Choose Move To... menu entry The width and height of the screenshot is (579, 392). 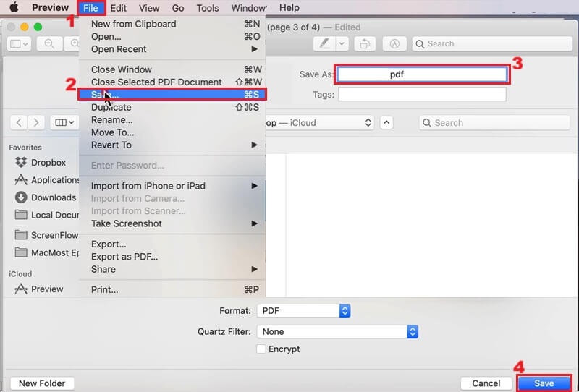point(172,132)
